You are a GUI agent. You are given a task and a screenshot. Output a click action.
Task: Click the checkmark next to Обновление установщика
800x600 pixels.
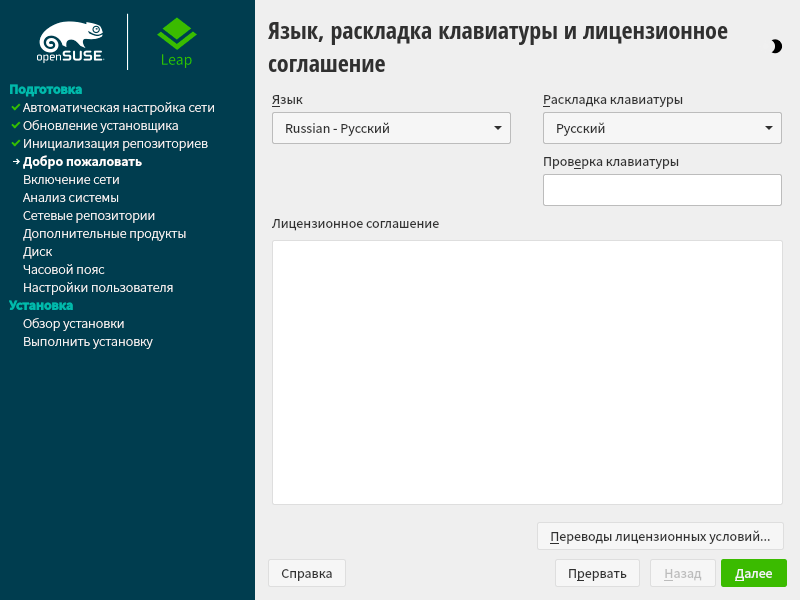tap(15, 125)
